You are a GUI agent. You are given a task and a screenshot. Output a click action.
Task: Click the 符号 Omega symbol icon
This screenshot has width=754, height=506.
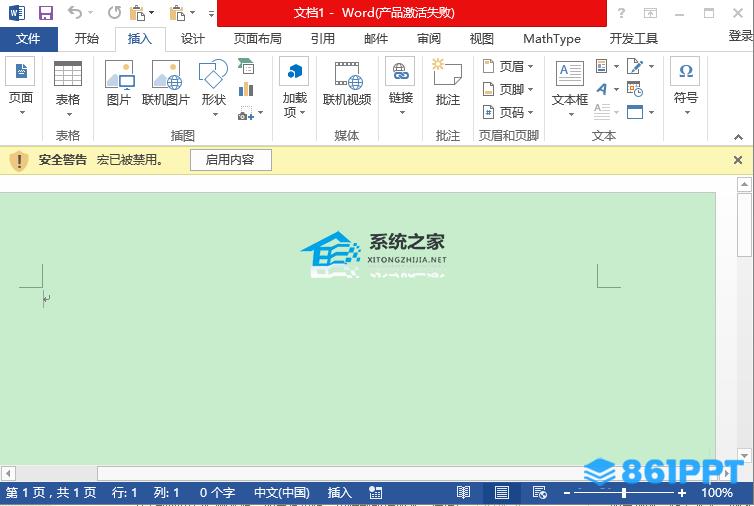(685, 71)
